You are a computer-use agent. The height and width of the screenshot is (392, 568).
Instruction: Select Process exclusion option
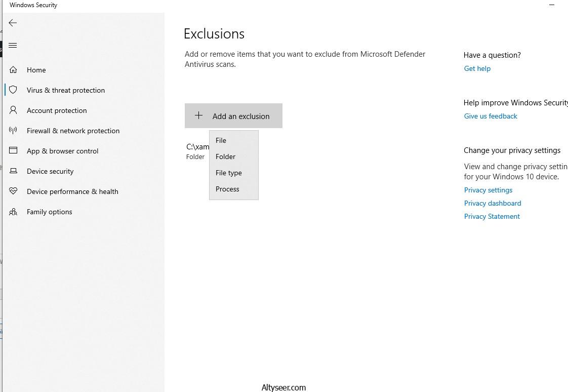click(x=227, y=189)
